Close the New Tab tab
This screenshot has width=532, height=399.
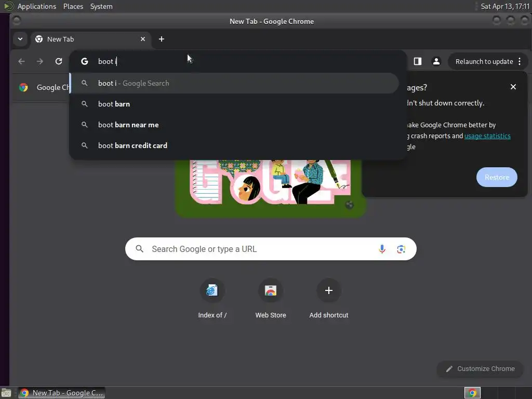pos(143,39)
